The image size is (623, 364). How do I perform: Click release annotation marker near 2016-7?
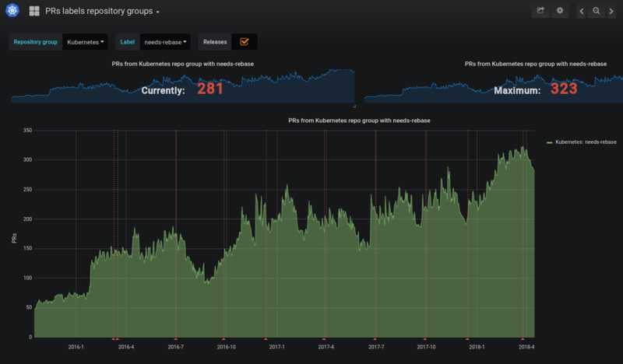tap(176, 339)
